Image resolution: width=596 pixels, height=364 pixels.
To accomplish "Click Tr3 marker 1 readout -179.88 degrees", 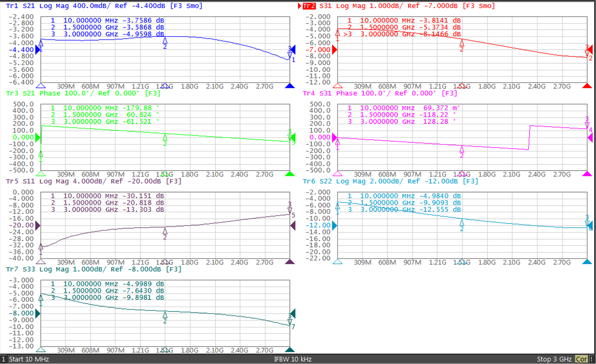I will 105,108.
